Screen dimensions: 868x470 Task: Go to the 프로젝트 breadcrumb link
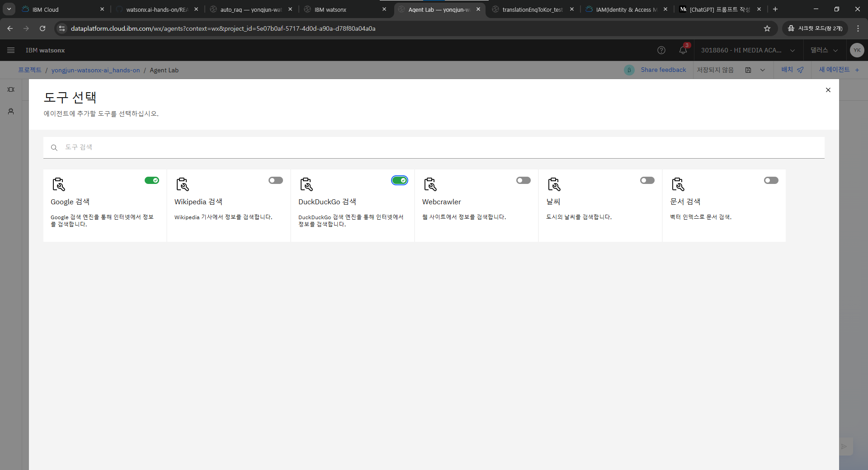coord(30,70)
